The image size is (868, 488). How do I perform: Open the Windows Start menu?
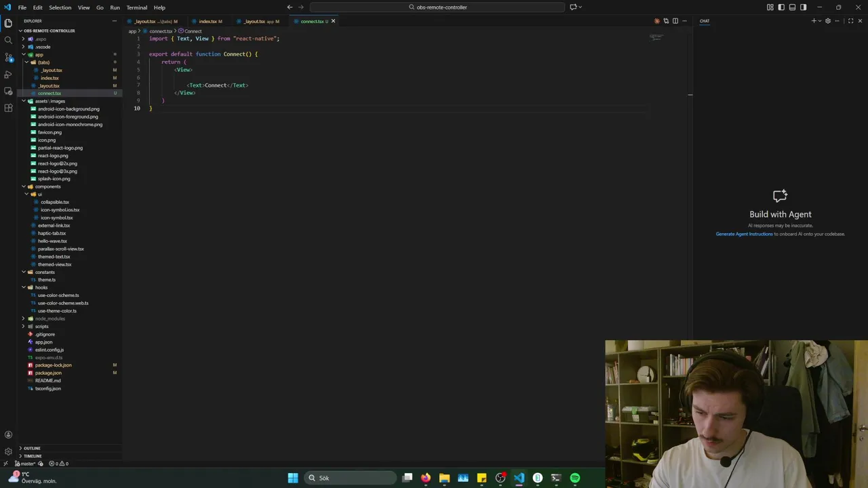point(293,478)
